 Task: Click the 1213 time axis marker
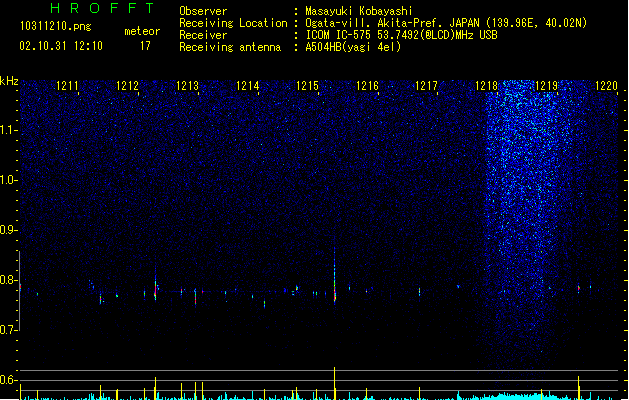[x=187, y=86]
